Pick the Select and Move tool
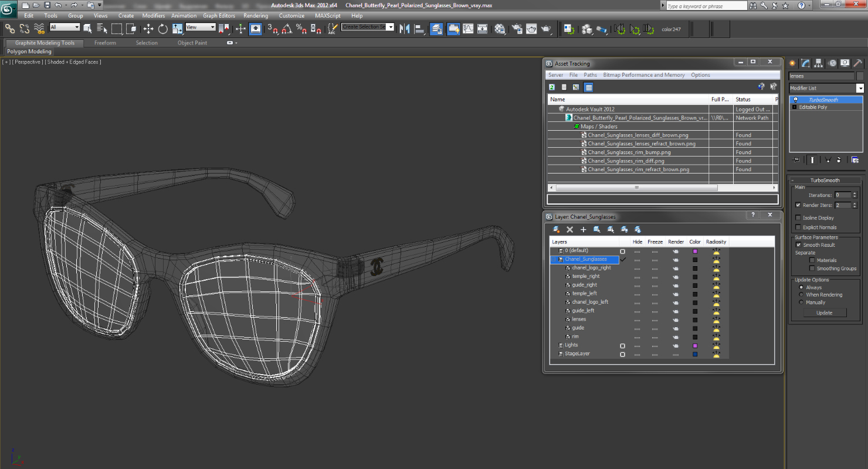868x469 pixels. [148, 29]
